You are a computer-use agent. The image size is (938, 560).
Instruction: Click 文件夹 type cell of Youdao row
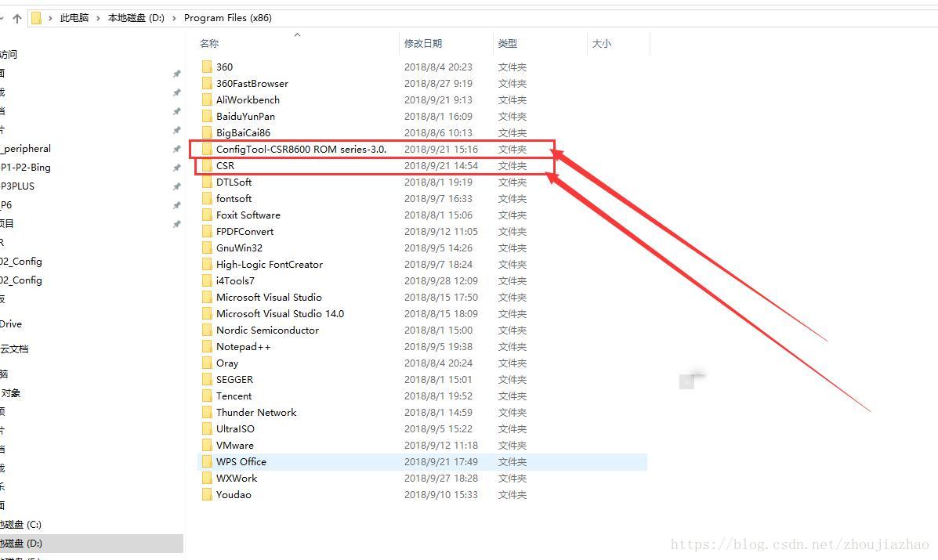[512, 494]
